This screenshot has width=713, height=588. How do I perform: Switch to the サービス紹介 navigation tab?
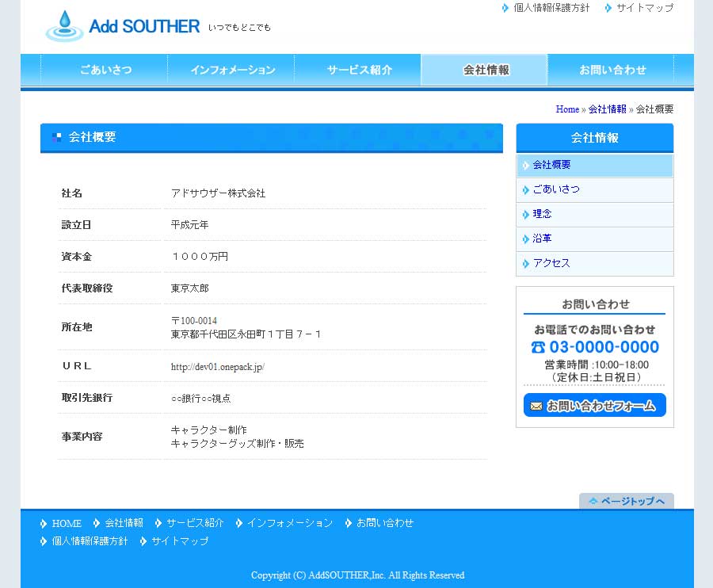[x=359, y=70]
